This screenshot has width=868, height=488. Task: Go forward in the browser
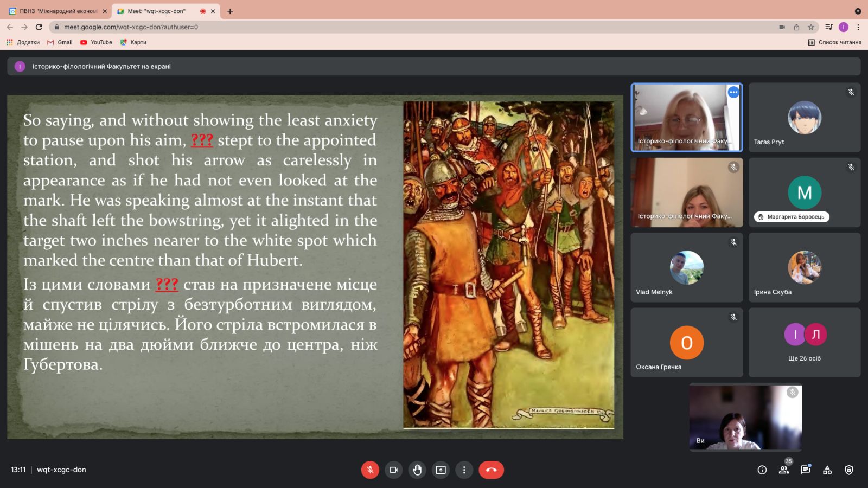[24, 27]
